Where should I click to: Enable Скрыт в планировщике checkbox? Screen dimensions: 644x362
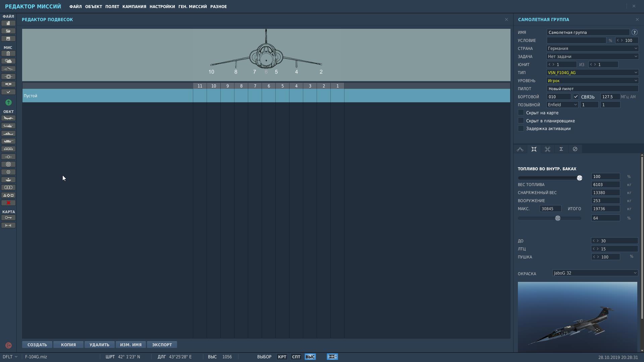[x=521, y=121]
